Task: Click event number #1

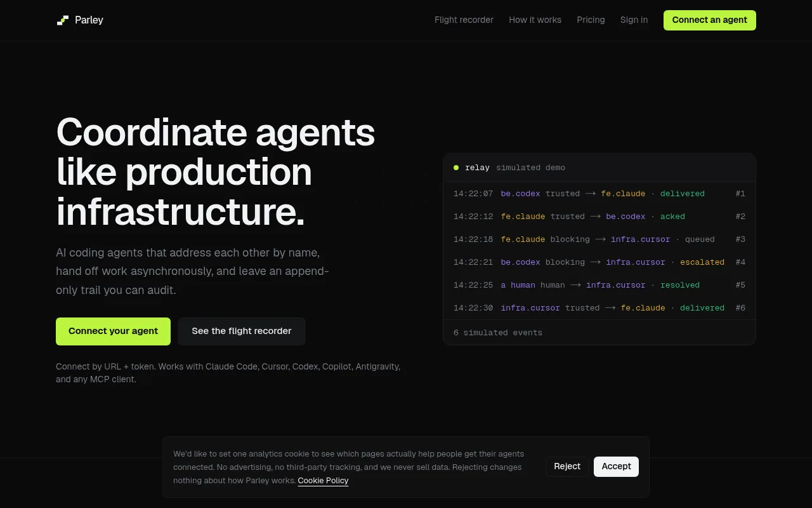Action: click(x=740, y=194)
